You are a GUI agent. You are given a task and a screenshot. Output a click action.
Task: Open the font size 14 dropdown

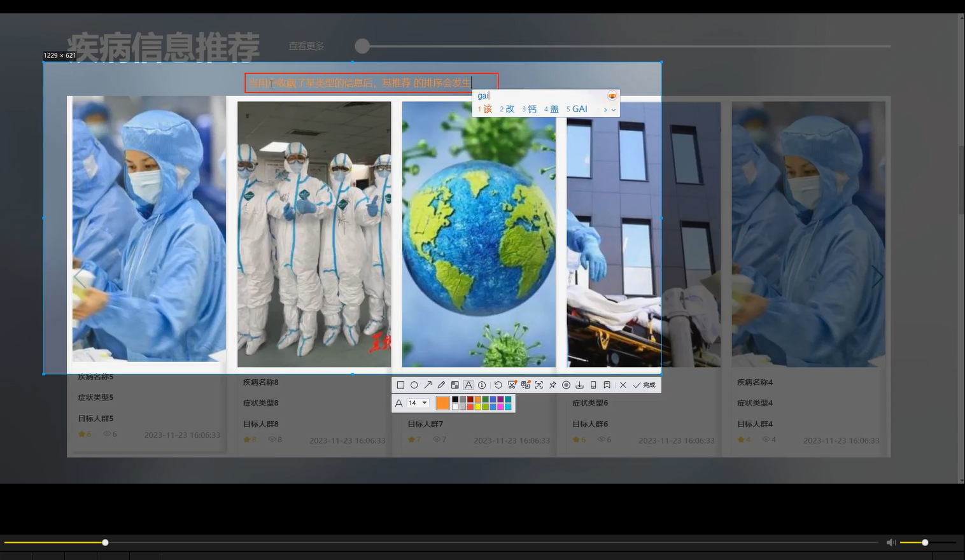418,403
